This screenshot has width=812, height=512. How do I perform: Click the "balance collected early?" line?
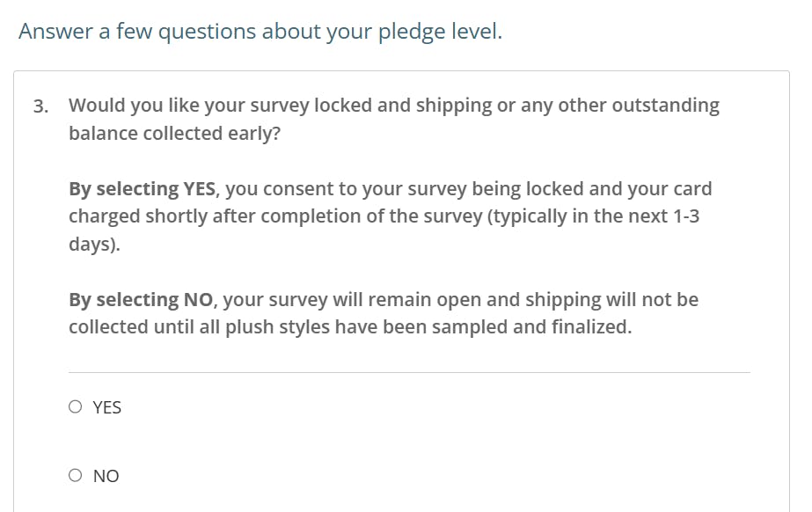[174, 134]
